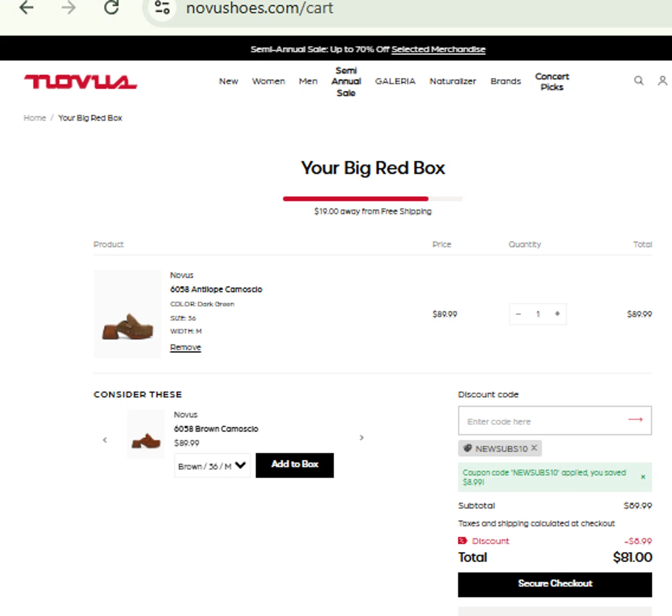Click the Novus red logo
This screenshot has height=616, width=672.
tap(81, 82)
